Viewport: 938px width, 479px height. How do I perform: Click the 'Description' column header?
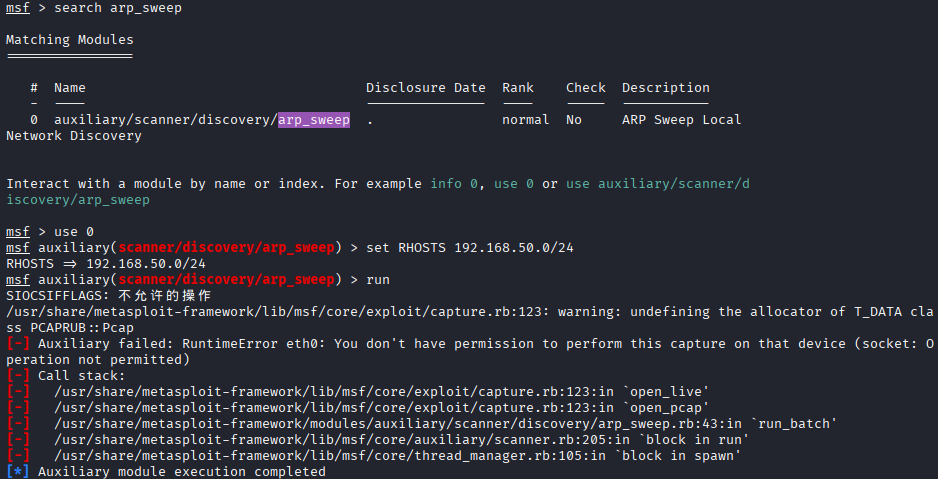coord(666,88)
